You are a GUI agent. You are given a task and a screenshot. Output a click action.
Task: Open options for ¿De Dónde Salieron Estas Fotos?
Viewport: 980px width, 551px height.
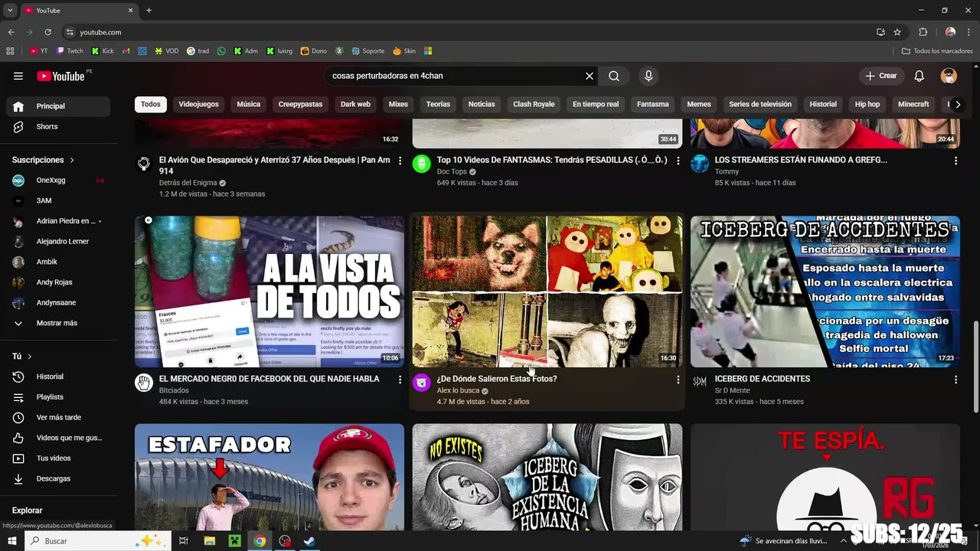click(x=678, y=380)
